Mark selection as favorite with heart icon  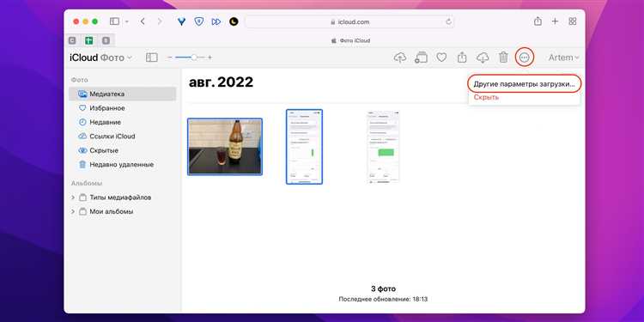point(441,58)
